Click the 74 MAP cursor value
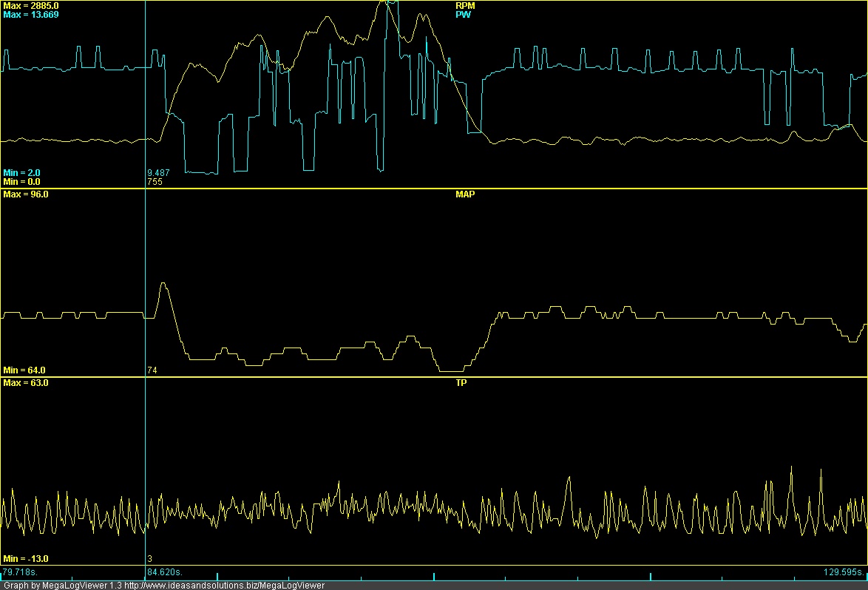 (152, 370)
